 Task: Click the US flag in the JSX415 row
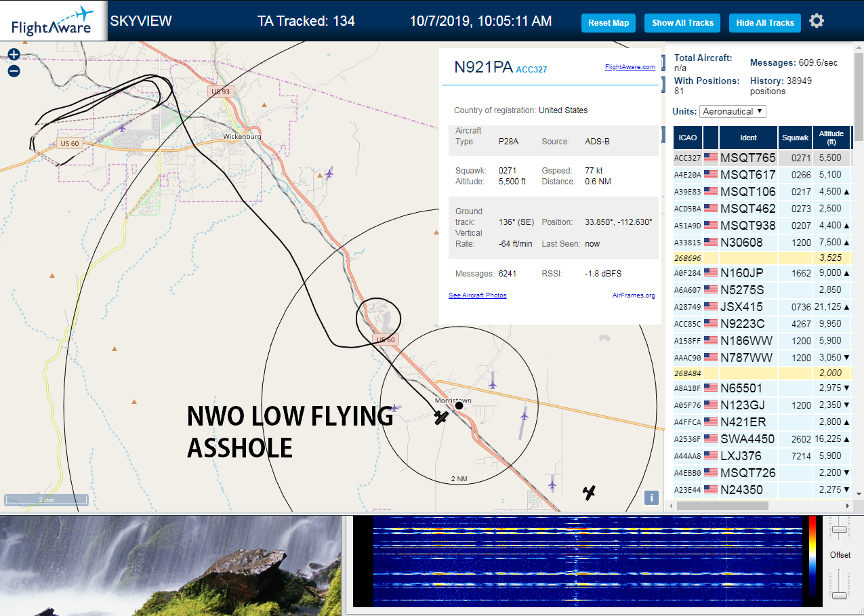(x=711, y=306)
